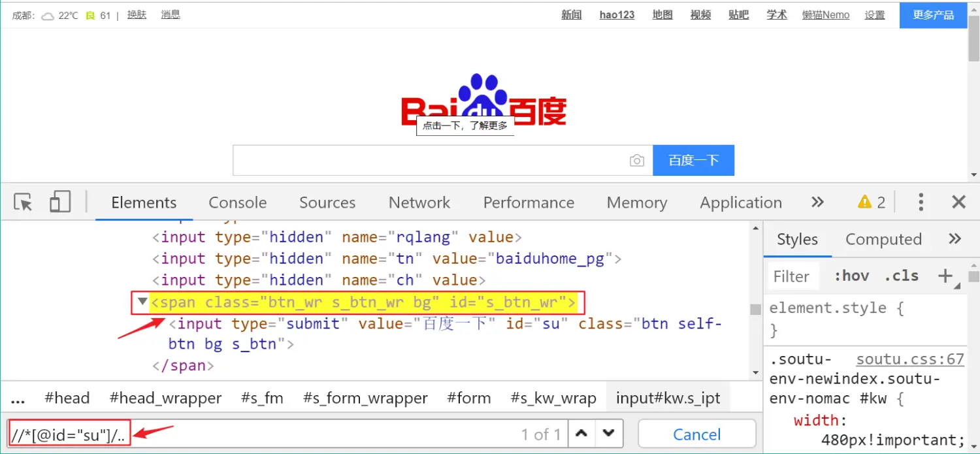Click the air quality 良 61 indicator
Viewport: 980px width, 454px height.
pos(99,16)
